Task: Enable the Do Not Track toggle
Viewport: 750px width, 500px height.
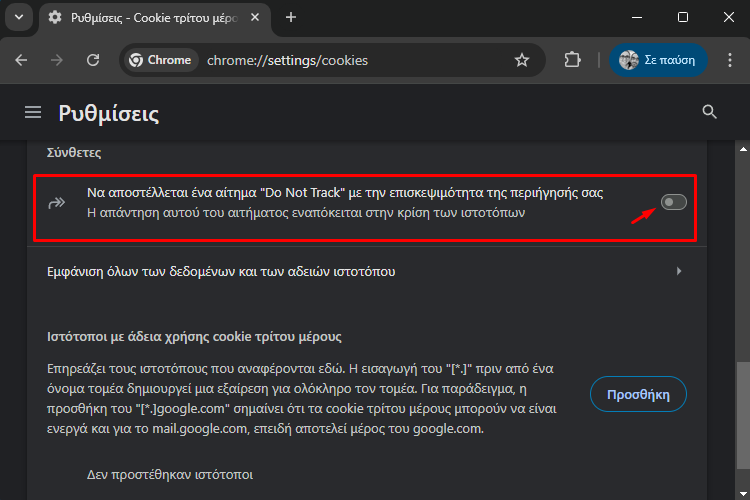Action: point(673,202)
